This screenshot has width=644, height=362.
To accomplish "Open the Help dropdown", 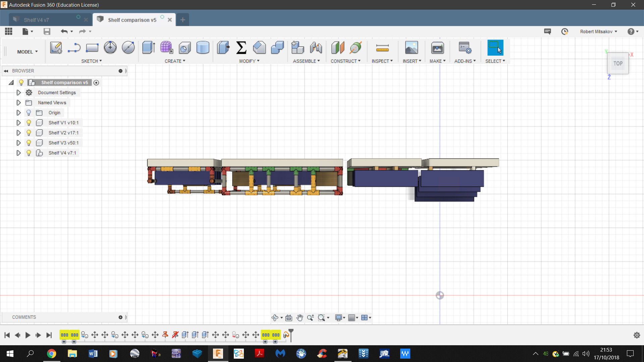I will 633,32.
